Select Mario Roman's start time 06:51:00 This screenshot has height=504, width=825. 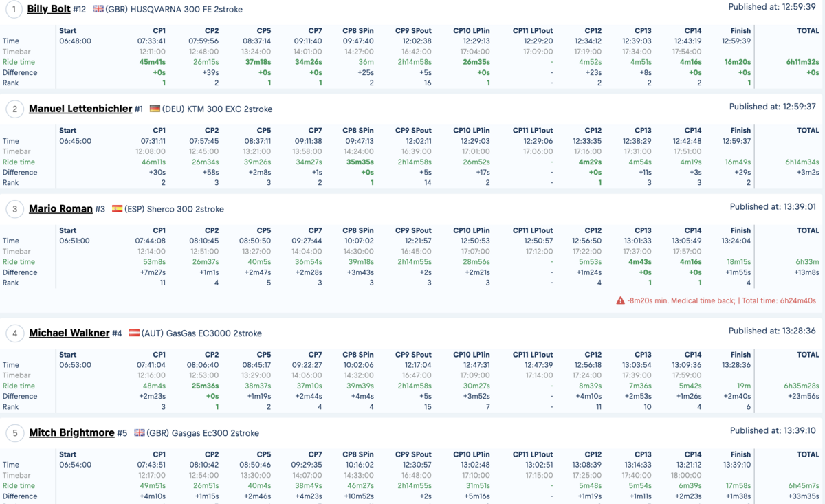(75, 241)
